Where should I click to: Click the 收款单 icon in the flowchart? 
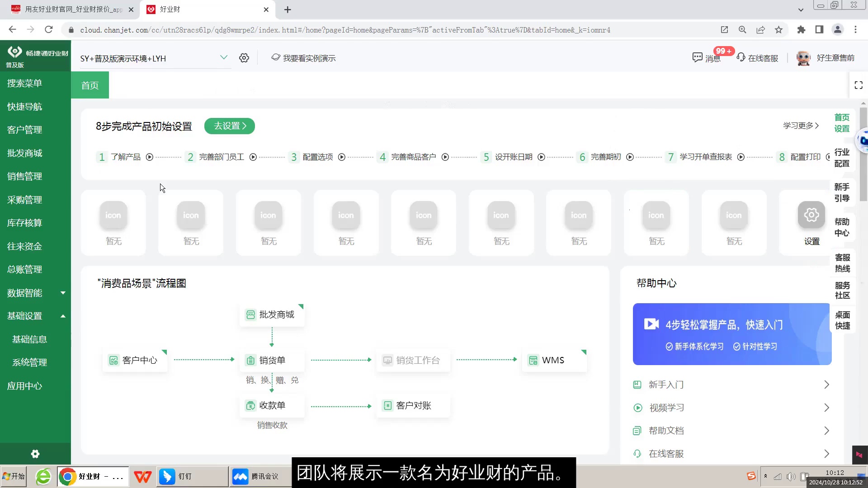pyautogui.click(x=251, y=405)
